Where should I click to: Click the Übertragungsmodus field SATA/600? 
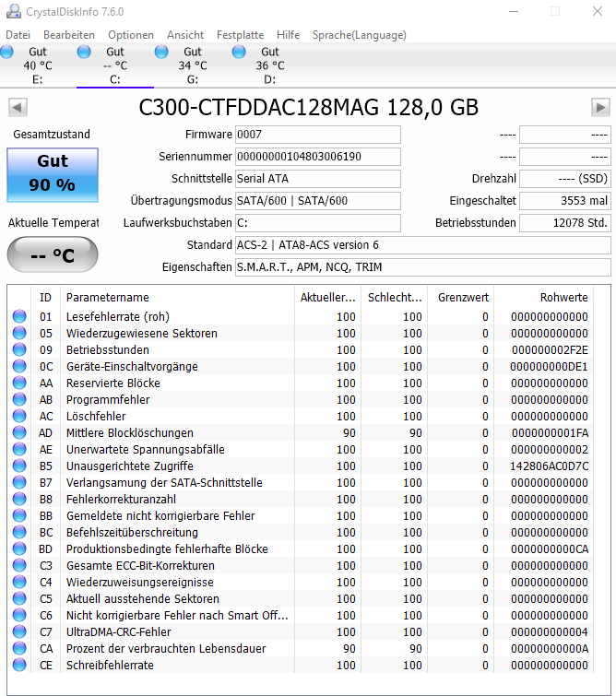pyautogui.click(x=317, y=201)
